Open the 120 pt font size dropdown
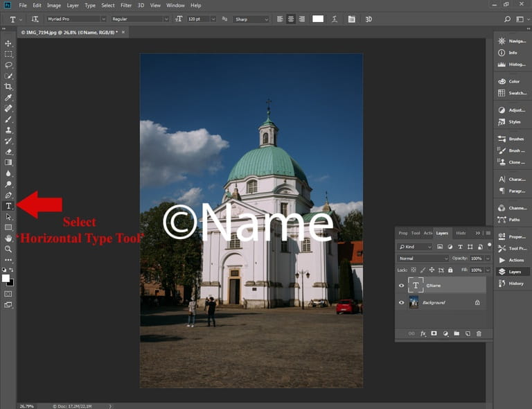Image resolution: width=532 pixels, height=409 pixels. (x=213, y=19)
